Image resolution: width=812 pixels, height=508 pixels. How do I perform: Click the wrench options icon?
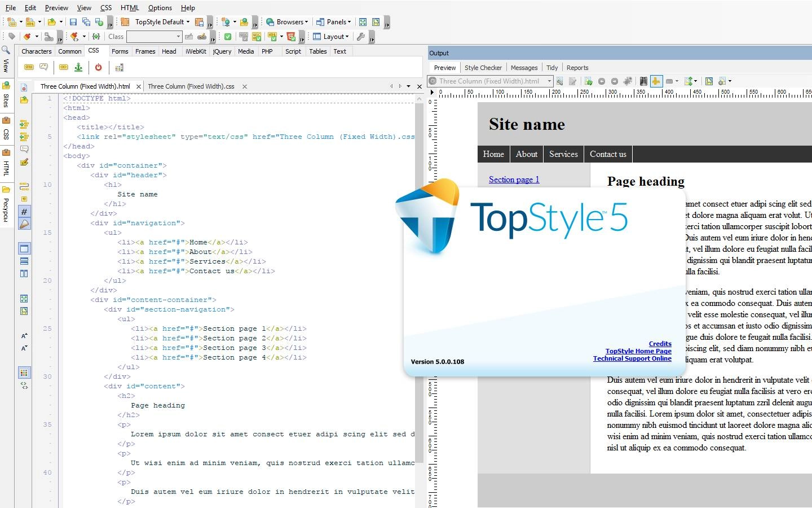(x=361, y=37)
